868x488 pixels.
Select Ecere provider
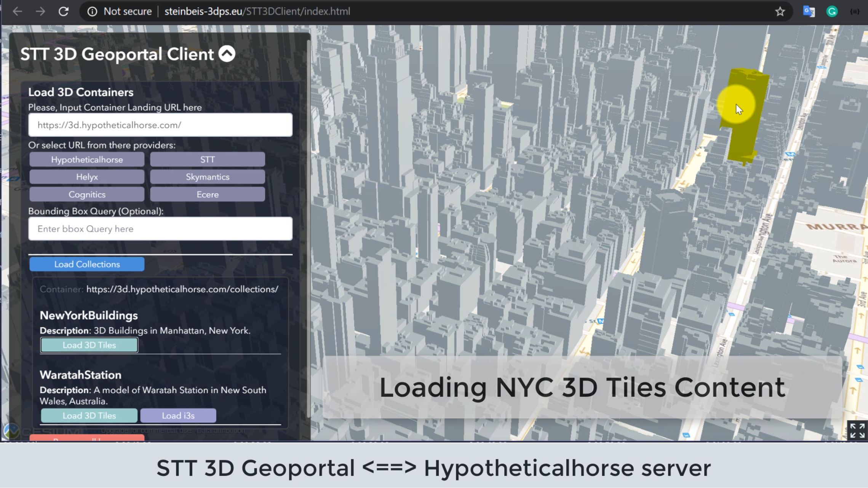coord(208,195)
